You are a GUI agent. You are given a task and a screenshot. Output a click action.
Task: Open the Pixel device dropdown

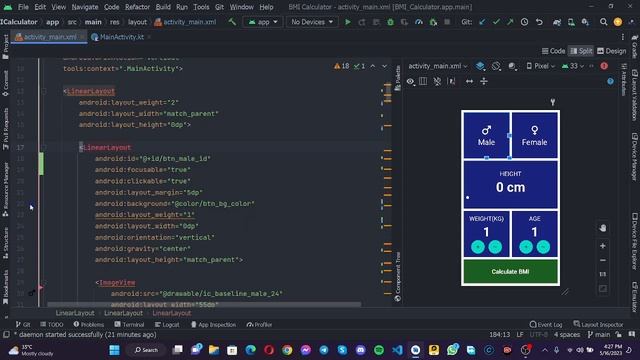pyautogui.click(x=541, y=66)
